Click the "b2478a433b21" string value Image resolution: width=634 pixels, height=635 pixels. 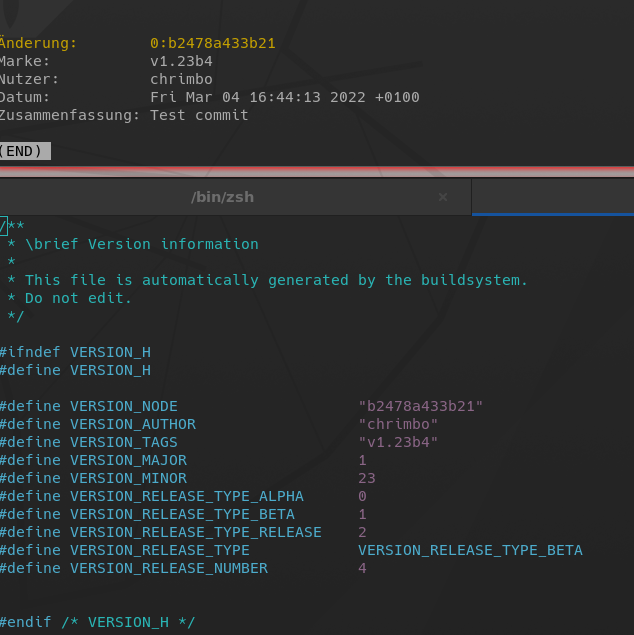click(x=421, y=406)
